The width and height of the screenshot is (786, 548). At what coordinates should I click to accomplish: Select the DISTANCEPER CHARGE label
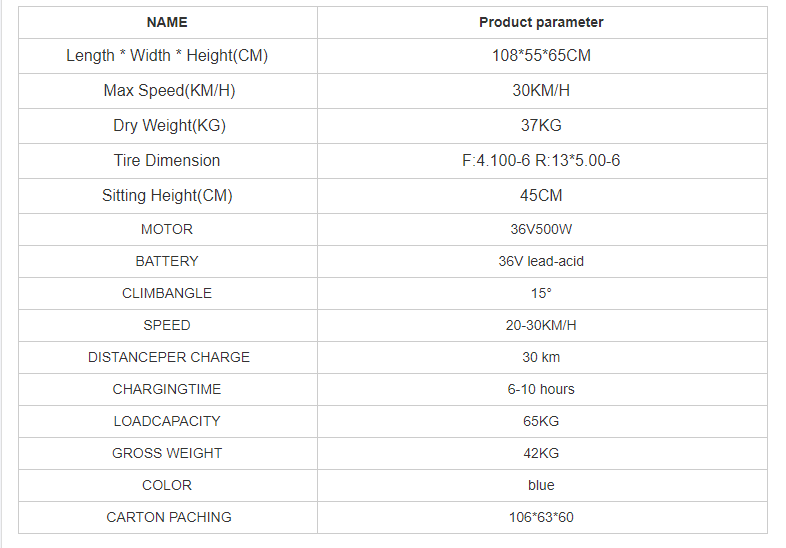tap(169, 357)
